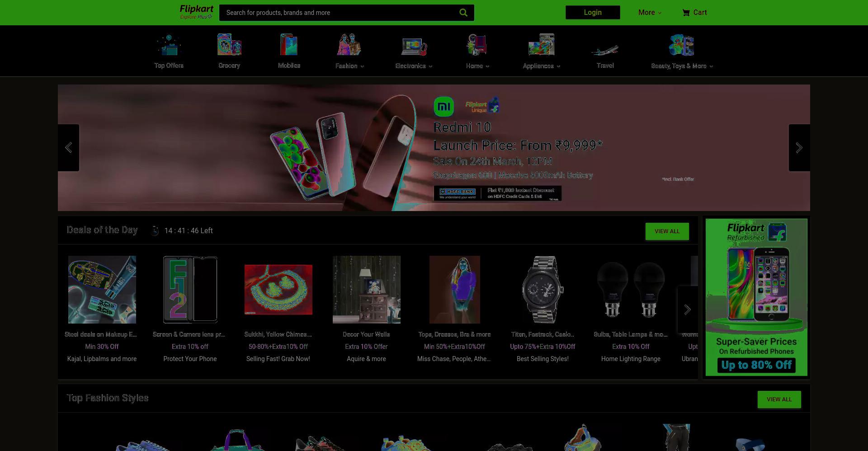The width and height of the screenshot is (868, 451).
Task: Click 'Best Selling Styles!' text
Action: (542, 359)
